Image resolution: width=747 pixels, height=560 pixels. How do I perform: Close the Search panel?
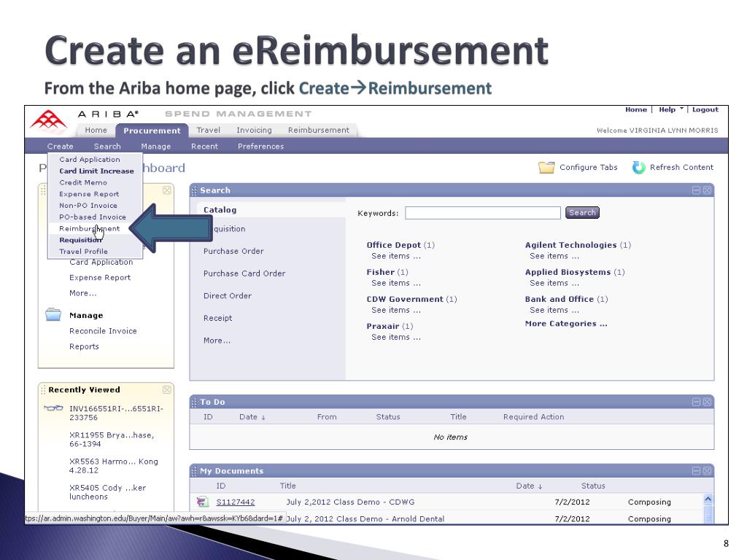coord(707,190)
